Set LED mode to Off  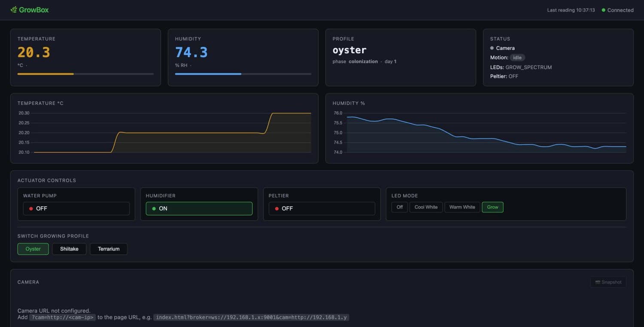coord(400,207)
